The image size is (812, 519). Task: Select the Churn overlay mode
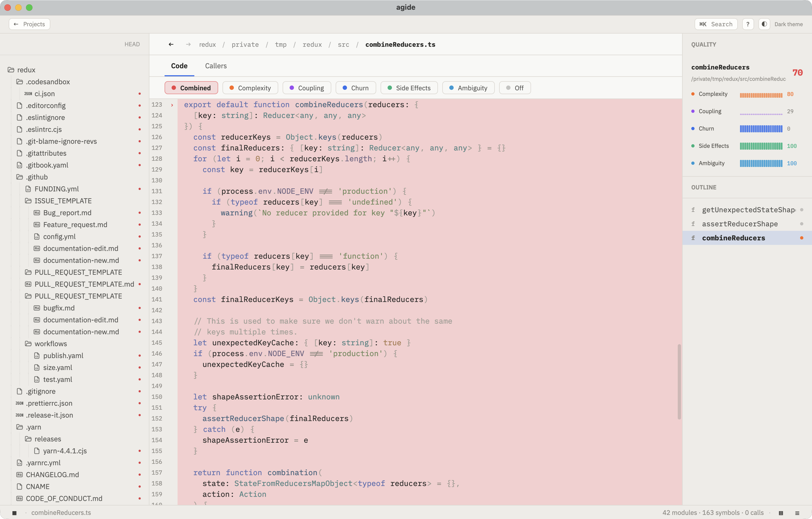coord(356,88)
